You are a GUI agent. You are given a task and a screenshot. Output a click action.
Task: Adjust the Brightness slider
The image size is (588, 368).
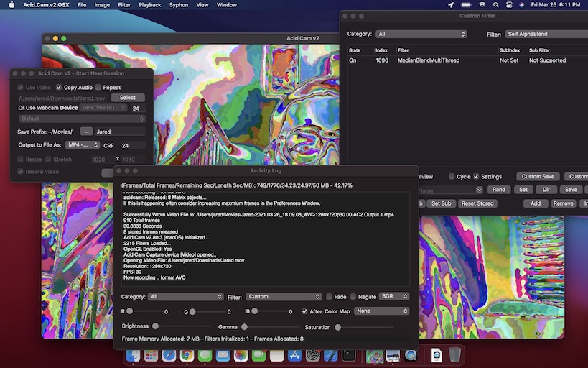155,326
